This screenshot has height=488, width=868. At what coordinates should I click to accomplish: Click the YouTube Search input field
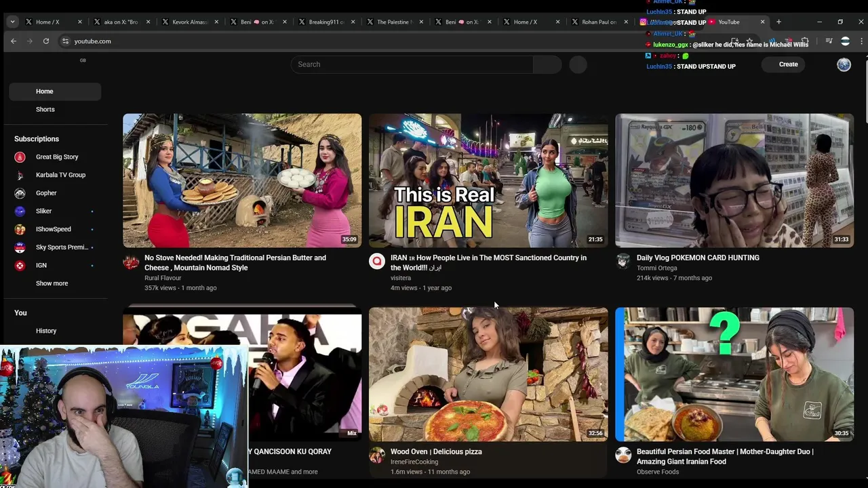click(412, 64)
